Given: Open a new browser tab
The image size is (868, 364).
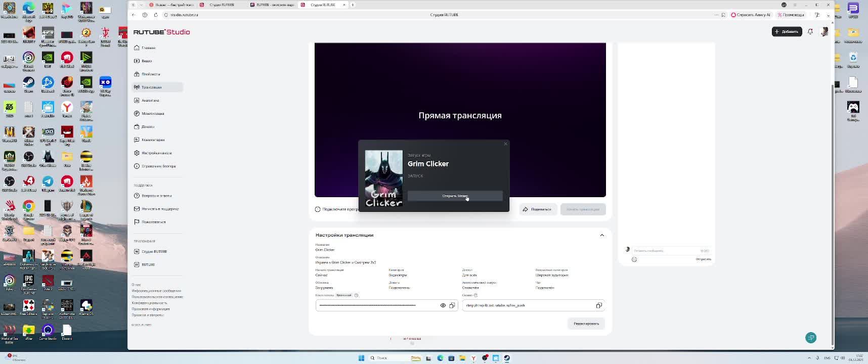Looking at the screenshot, I should click(x=353, y=5).
